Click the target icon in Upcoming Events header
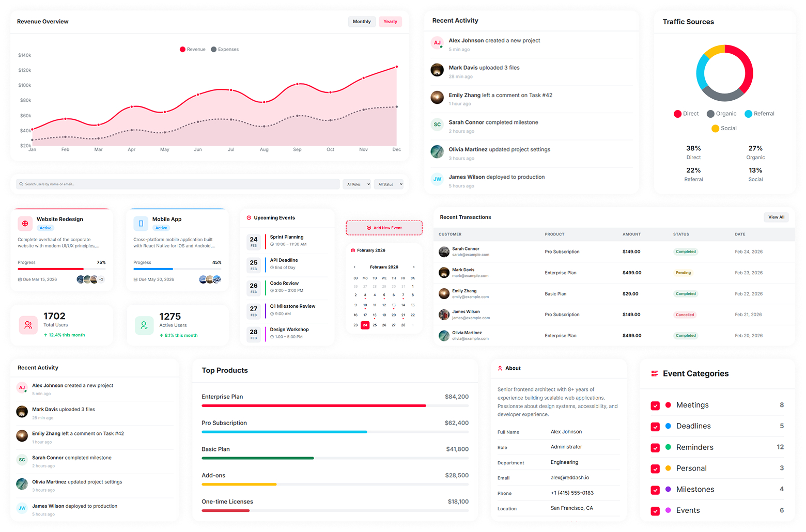The image size is (806, 532). tap(249, 218)
